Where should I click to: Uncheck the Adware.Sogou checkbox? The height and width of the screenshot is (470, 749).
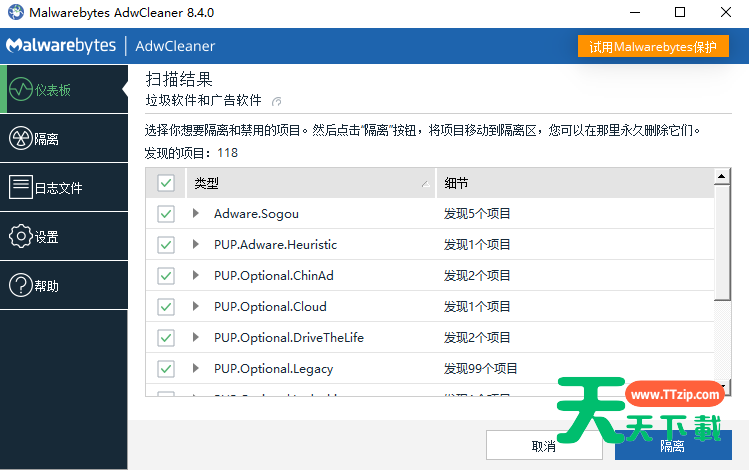coord(166,214)
